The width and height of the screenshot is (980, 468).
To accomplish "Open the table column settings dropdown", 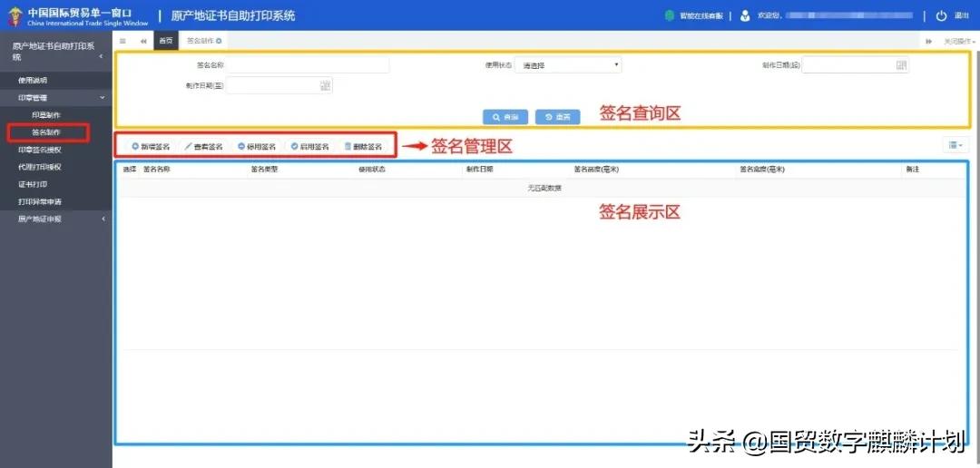I will click(x=955, y=145).
